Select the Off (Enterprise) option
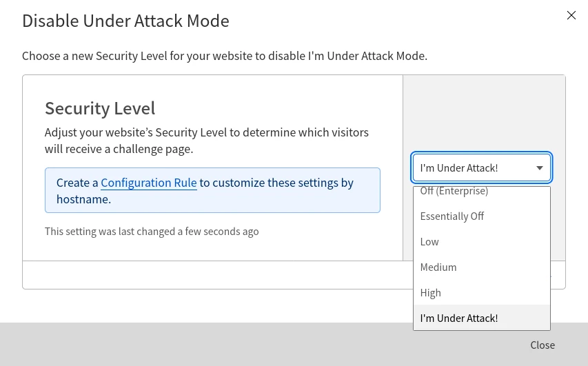Screen dimensions: 588x366 click(x=454, y=191)
